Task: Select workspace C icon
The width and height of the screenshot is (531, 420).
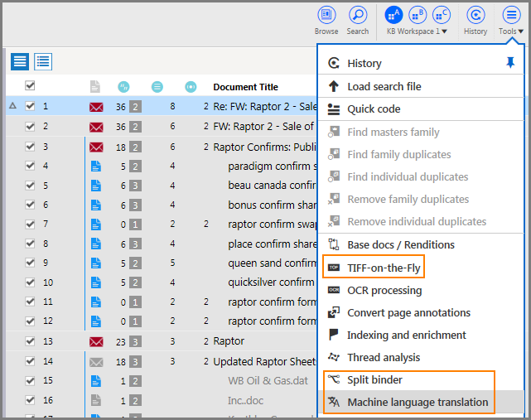Action: coord(442,15)
